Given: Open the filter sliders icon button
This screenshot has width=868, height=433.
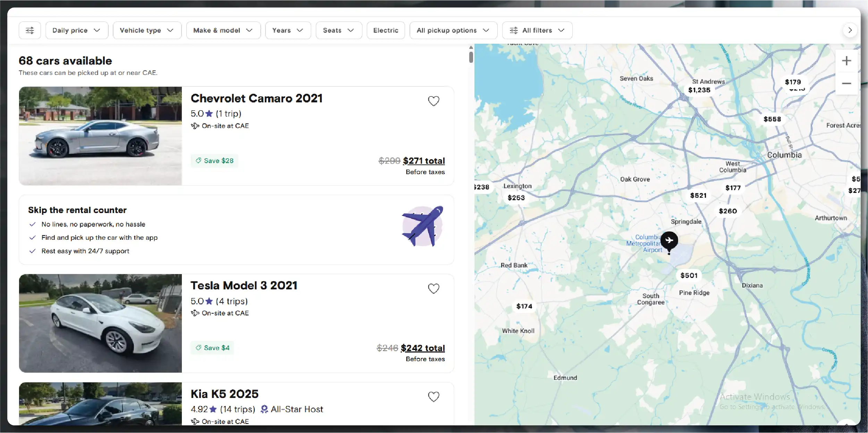Looking at the screenshot, I should click(30, 30).
